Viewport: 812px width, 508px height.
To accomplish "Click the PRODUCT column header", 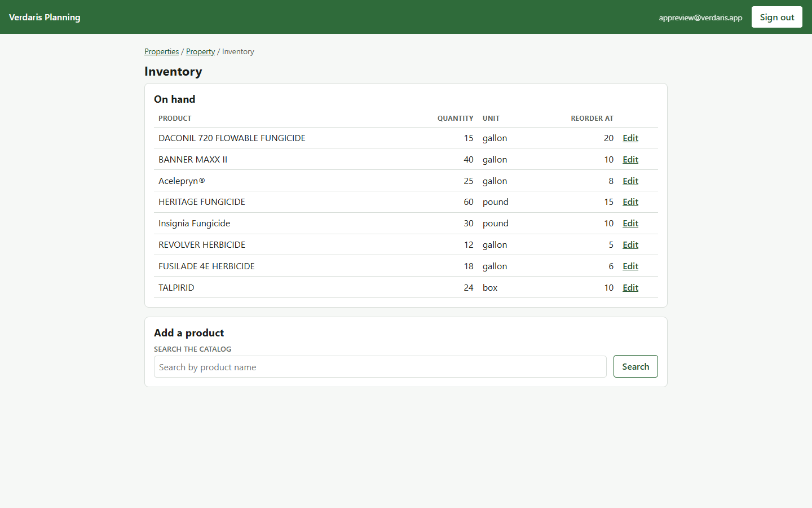I will (175, 119).
